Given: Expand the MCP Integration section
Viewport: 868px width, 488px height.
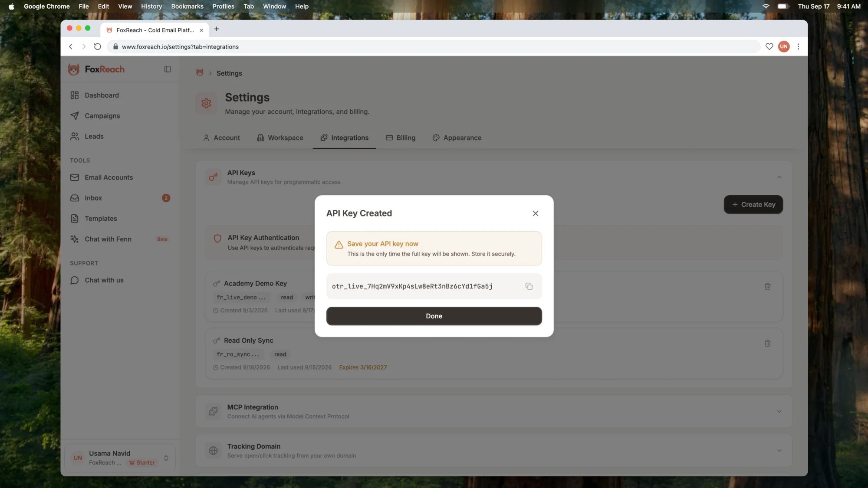Looking at the screenshot, I should (x=779, y=411).
